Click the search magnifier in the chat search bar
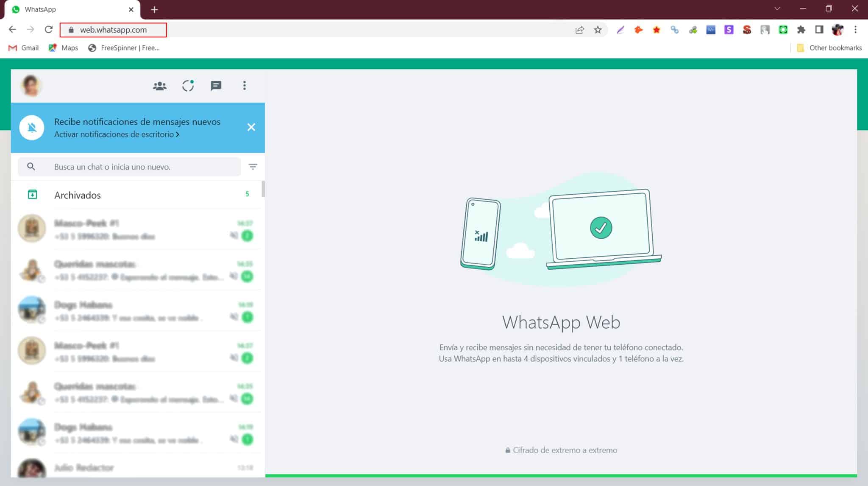The width and height of the screenshot is (868, 486). [31, 166]
